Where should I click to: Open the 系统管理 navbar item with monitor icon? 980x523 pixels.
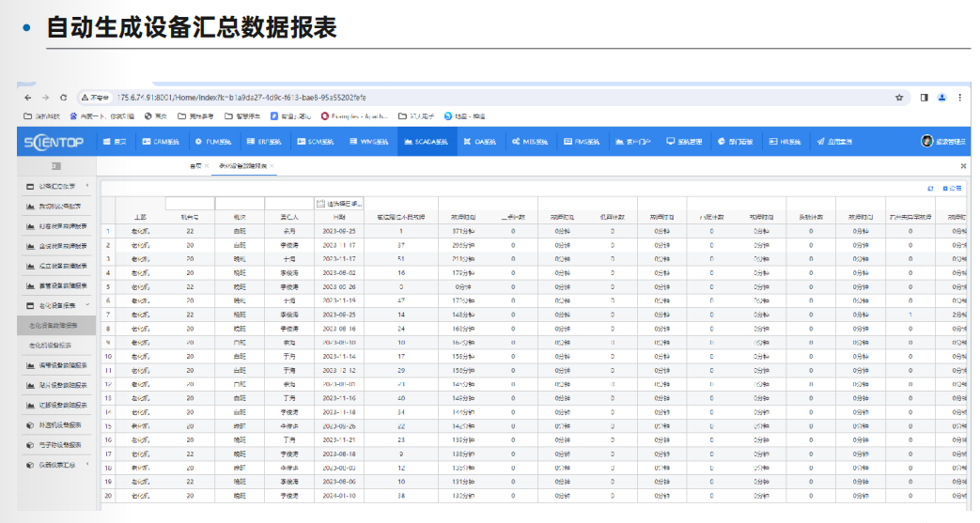click(685, 142)
